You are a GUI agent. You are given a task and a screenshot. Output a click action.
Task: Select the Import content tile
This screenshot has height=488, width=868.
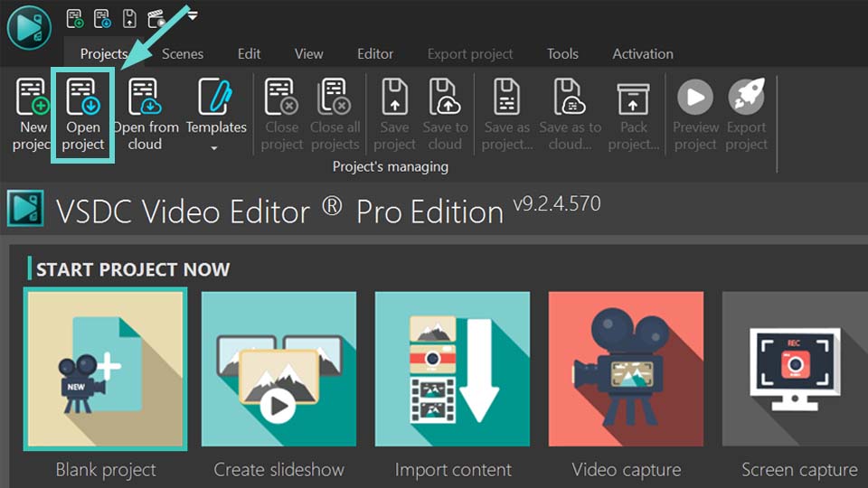pyautogui.click(x=452, y=369)
